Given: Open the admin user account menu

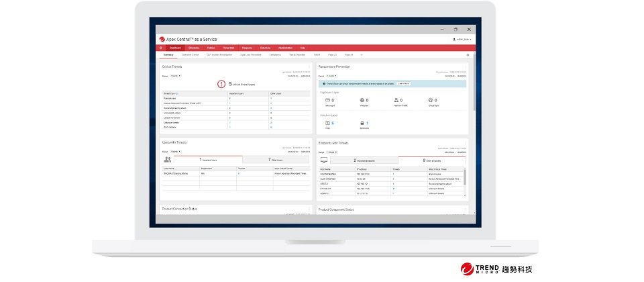Looking at the screenshot, I should tap(463, 40).
